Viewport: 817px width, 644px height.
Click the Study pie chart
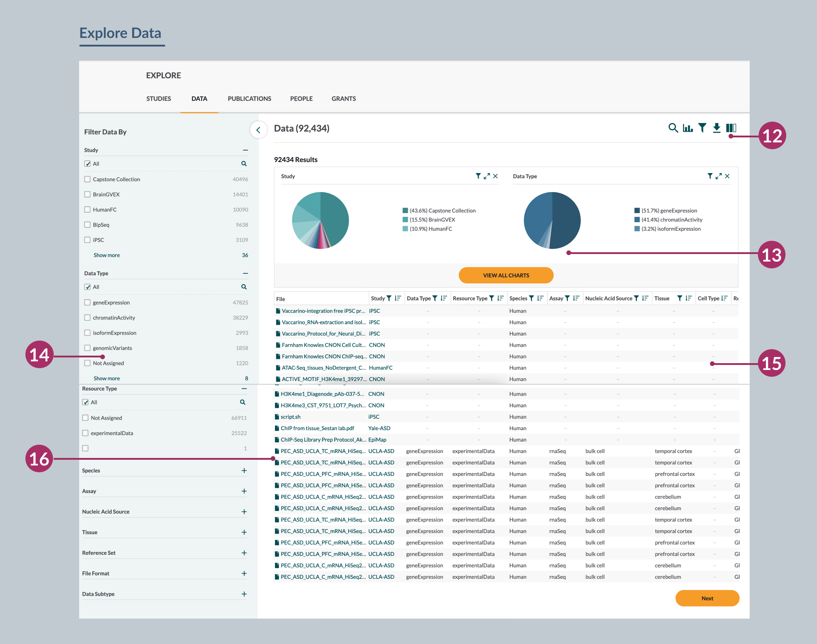[x=320, y=221]
